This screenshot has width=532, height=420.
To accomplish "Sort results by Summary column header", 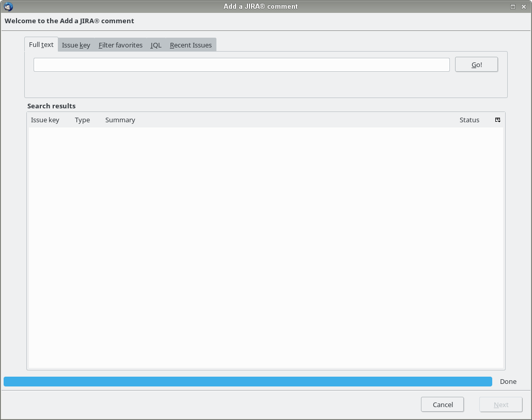I will [120, 120].
